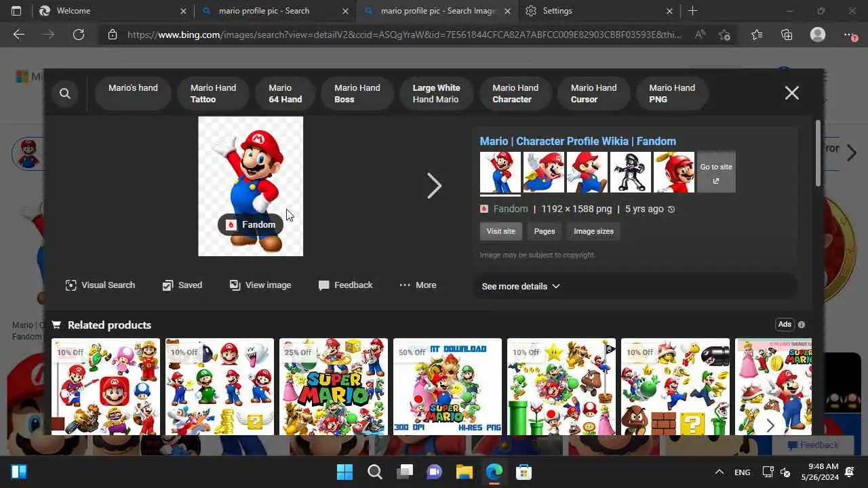Click the Fandom source link
The height and width of the screenshot is (488, 868).
510,209
